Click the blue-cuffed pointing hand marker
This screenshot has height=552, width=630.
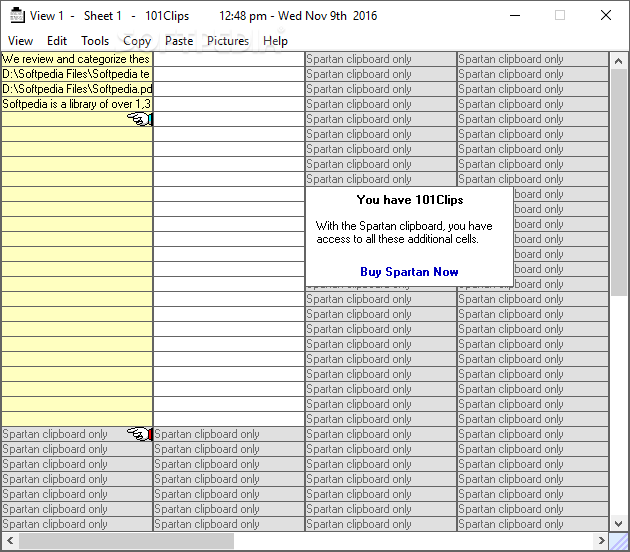pyautogui.click(x=139, y=119)
